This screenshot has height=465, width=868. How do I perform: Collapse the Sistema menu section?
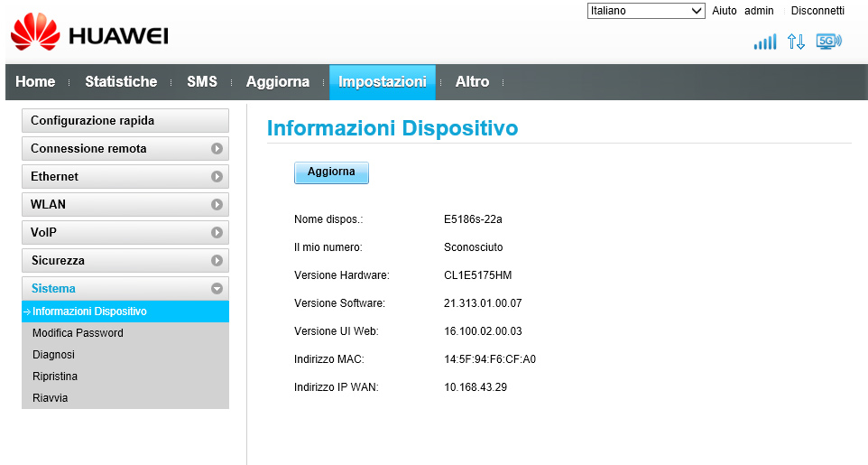click(x=125, y=289)
